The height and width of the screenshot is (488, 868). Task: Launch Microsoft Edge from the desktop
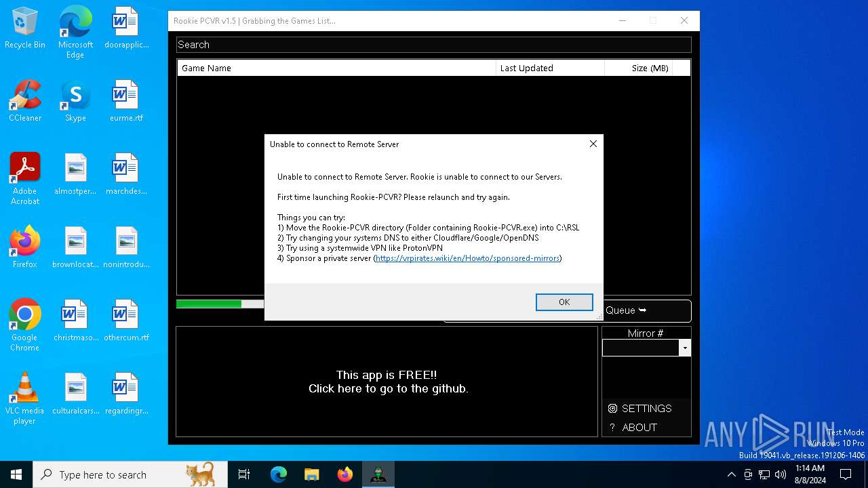[x=75, y=33]
